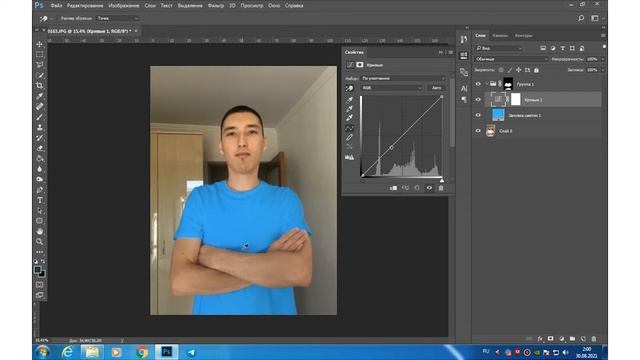Click the clipping warning histogram icon

349,157
